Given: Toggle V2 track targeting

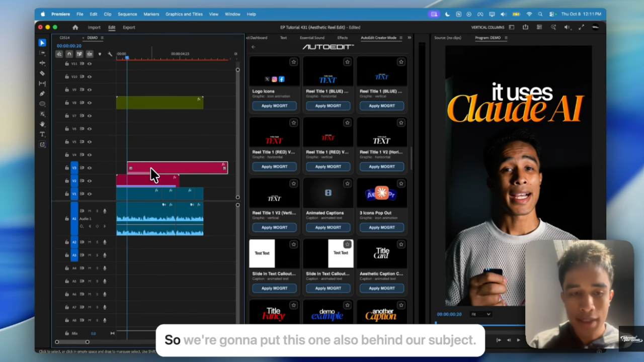Looking at the screenshot, I should coord(74,181).
